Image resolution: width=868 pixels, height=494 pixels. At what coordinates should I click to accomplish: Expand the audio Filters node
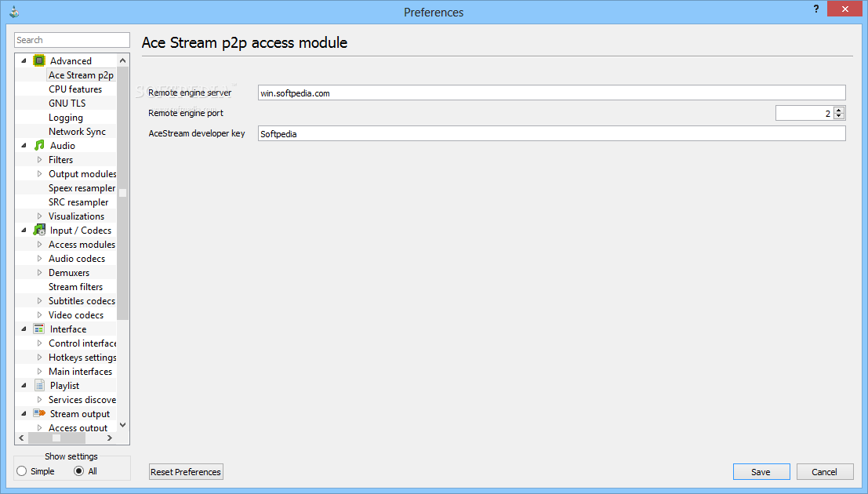(x=39, y=159)
